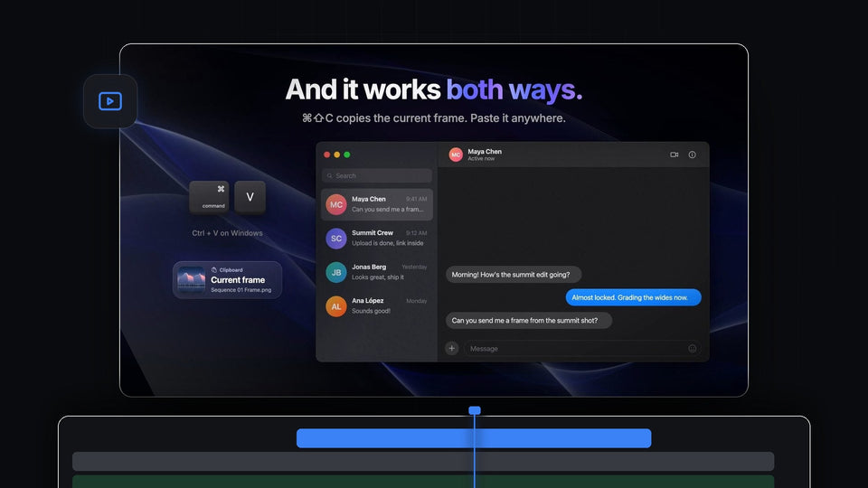
Task: Click the Clipboard Current frame card
Action: 227,280
